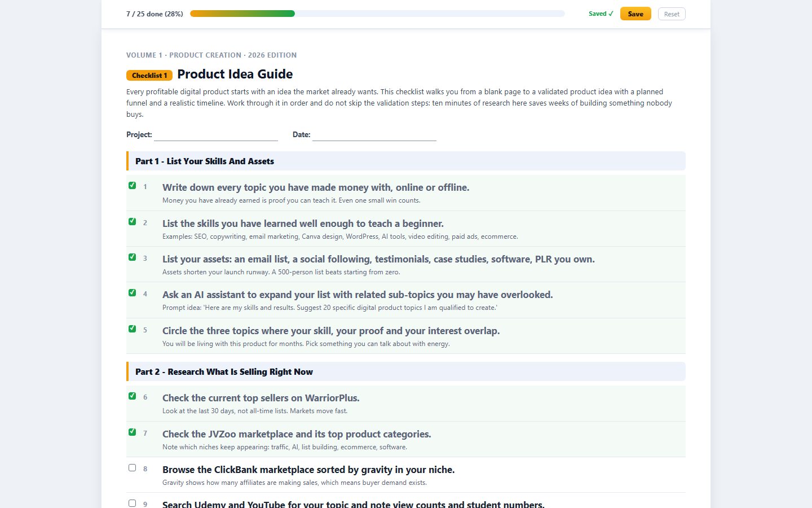Image resolution: width=812 pixels, height=508 pixels.
Task: Click Part 1 - List Your Skills And Assets header
Action: pos(406,161)
